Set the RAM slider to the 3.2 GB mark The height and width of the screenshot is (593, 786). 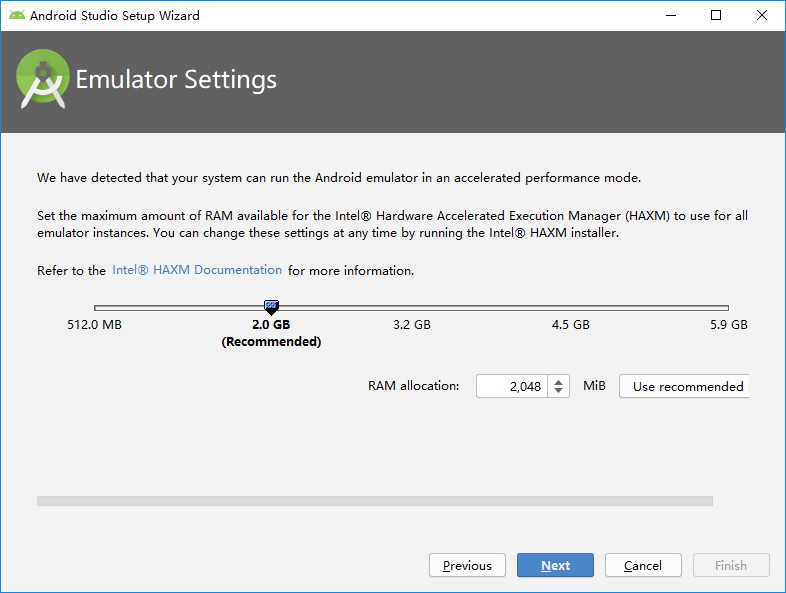pos(412,308)
